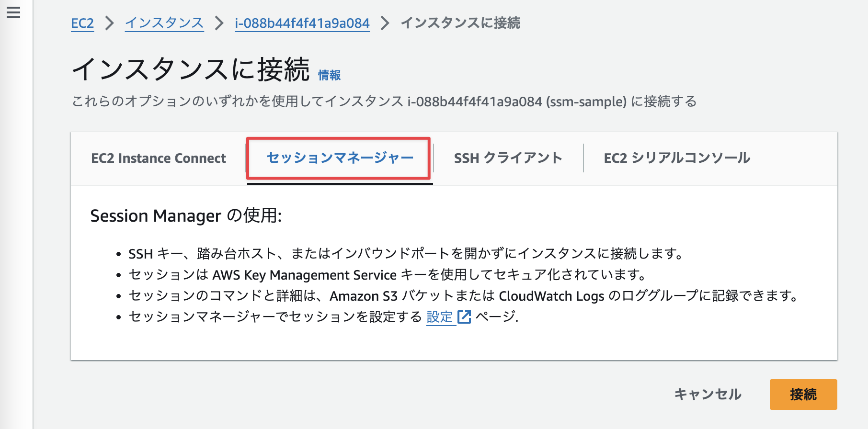Screen dimensions: 868x429
Task: Click the subtitle mentioning ssm-sample
Action: pyautogui.click(x=384, y=102)
